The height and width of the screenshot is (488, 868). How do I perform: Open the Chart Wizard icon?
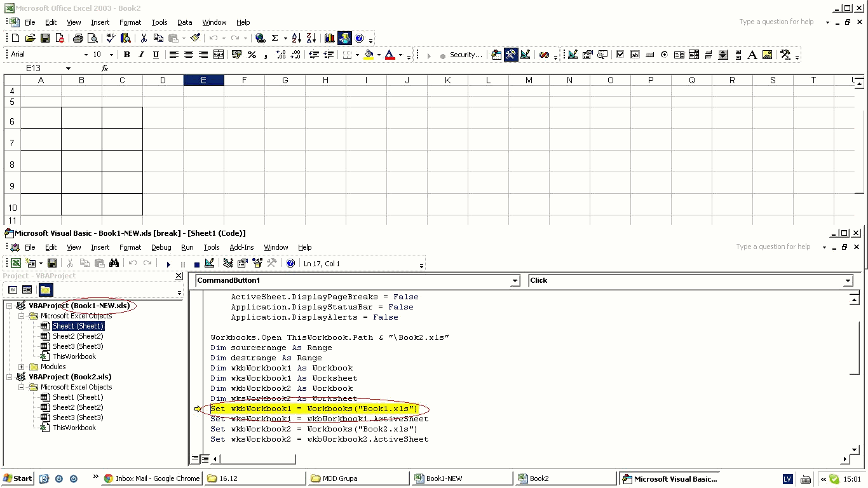pyautogui.click(x=329, y=38)
